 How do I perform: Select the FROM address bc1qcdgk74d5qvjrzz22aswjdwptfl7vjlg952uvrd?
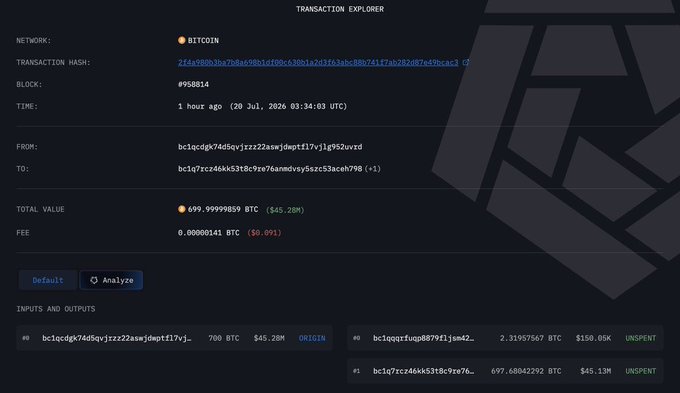click(x=270, y=147)
